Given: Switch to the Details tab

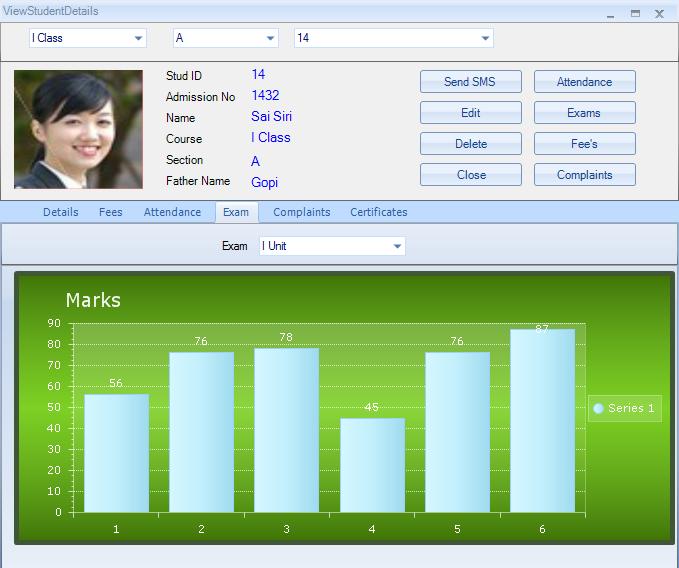Looking at the screenshot, I should [x=60, y=212].
